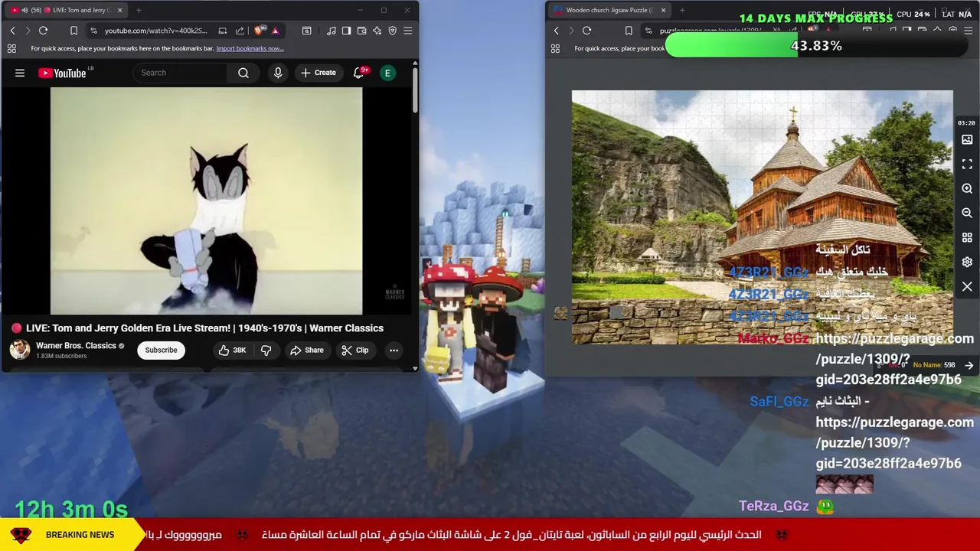Subscribe to Warner Bros. Classics

pos(161,350)
